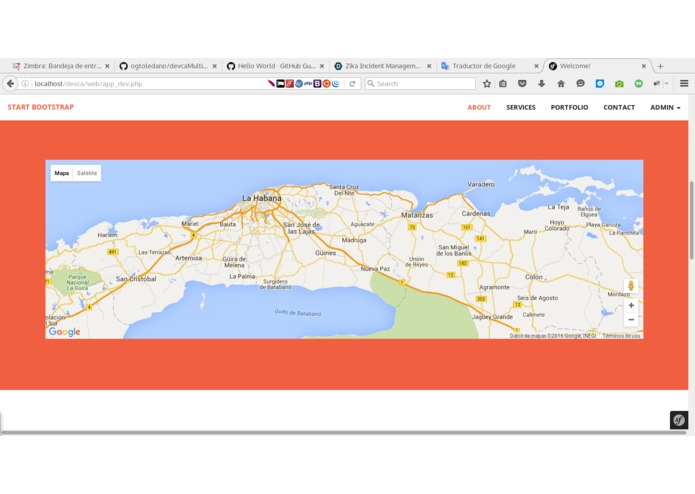Screen dimensions: 695x494
Task: Click Güines label on the map
Action: point(325,253)
